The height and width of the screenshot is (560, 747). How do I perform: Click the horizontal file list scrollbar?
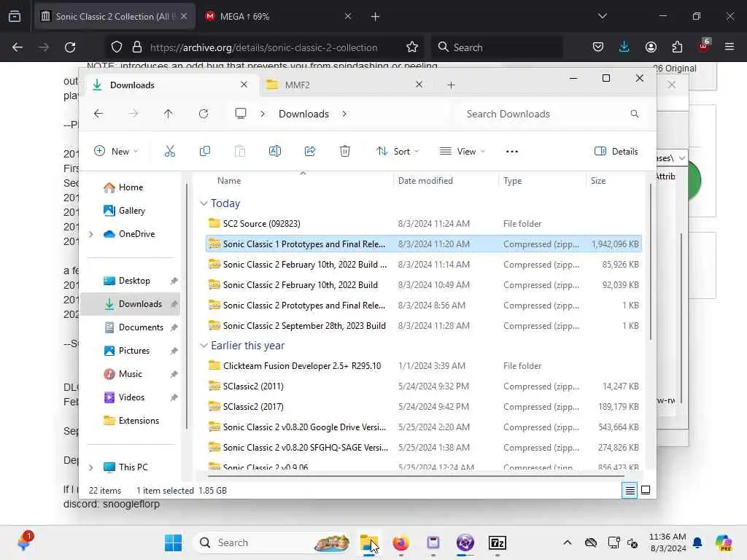point(415,475)
